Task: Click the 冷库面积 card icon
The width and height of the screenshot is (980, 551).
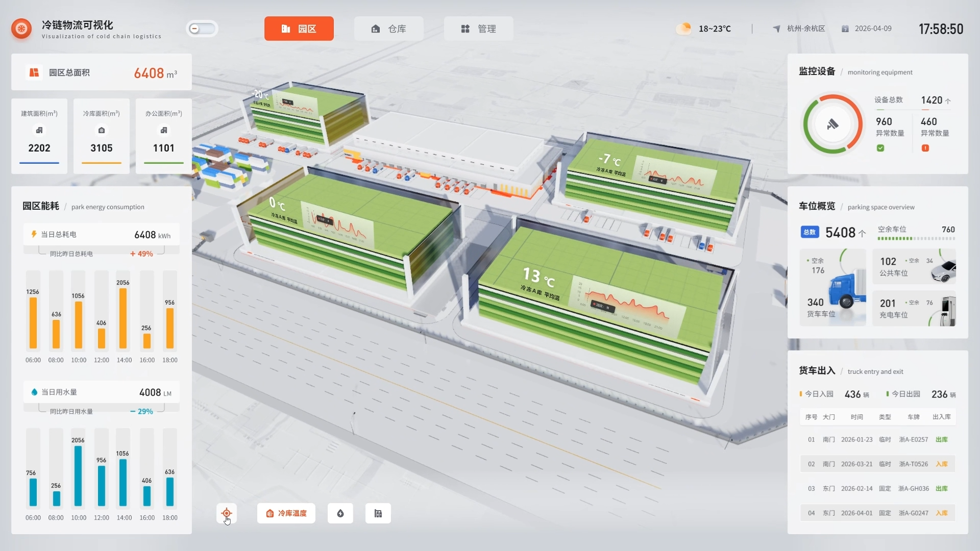Action: [x=102, y=130]
